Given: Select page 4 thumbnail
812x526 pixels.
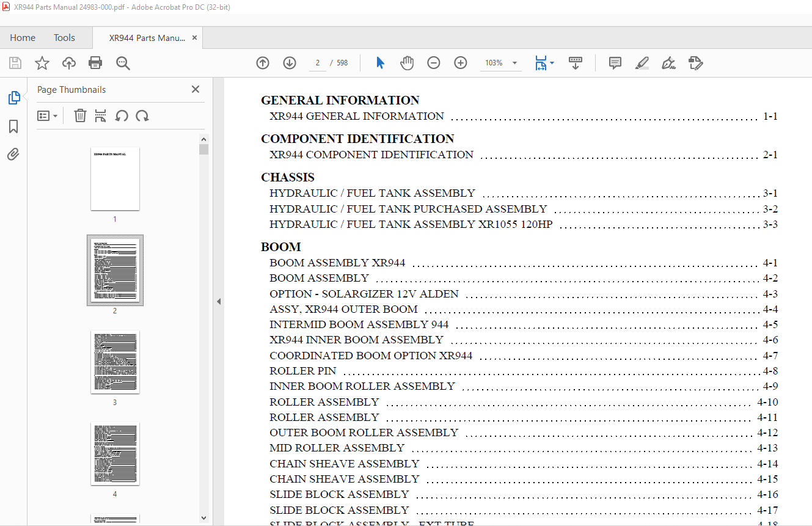Looking at the screenshot, I should click(x=115, y=454).
